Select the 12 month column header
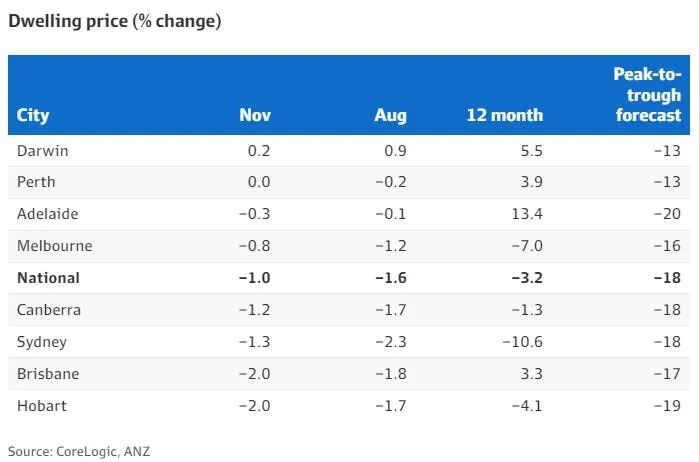Viewport: 699px width, 462px height. [505, 115]
